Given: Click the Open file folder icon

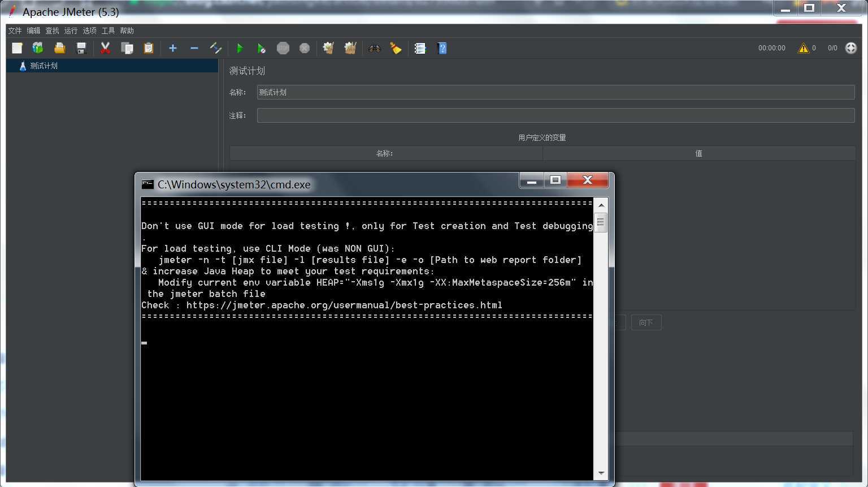Looking at the screenshot, I should tap(59, 48).
